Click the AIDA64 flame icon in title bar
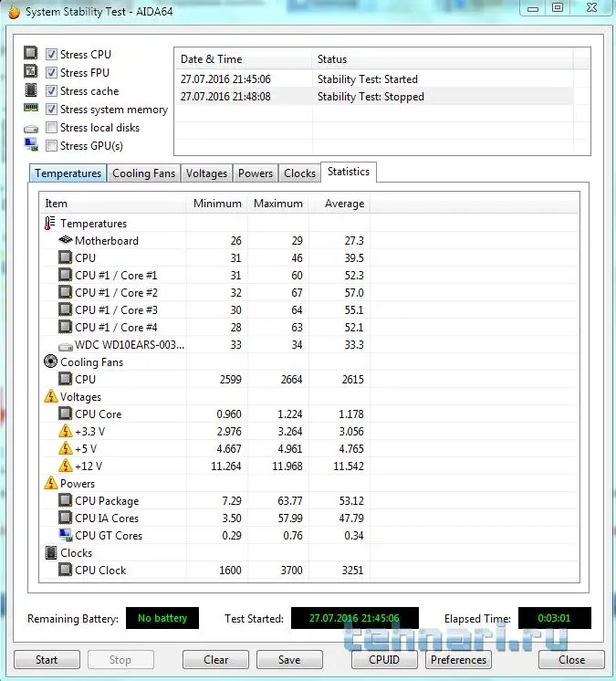This screenshot has width=616, height=681. (x=15, y=12)
